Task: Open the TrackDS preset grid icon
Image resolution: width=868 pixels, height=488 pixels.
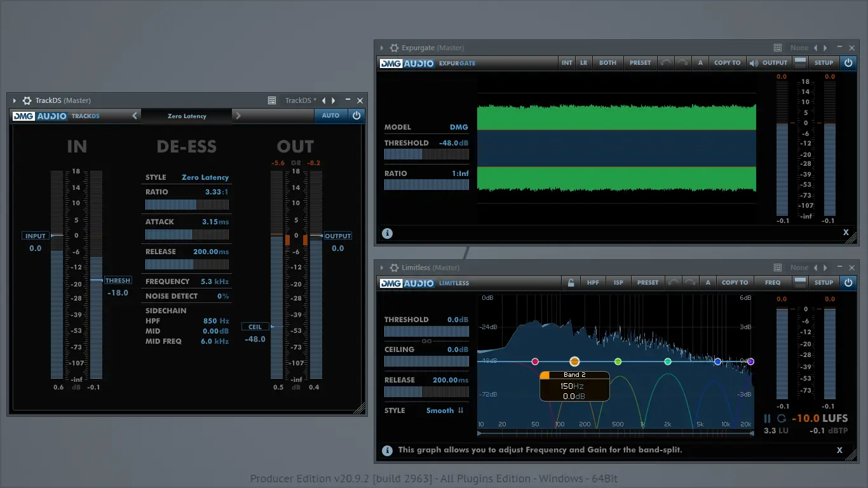Action: coord(272,100)
